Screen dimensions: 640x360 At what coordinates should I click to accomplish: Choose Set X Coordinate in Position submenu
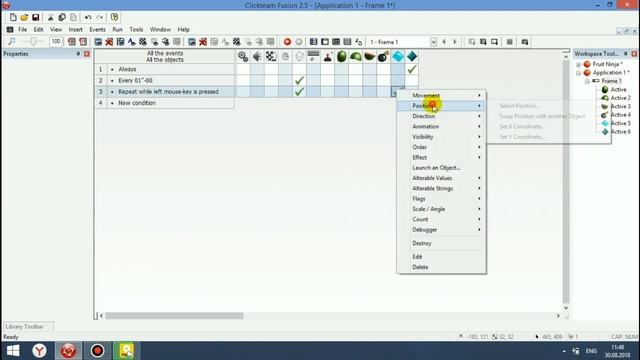coord(522,127)
